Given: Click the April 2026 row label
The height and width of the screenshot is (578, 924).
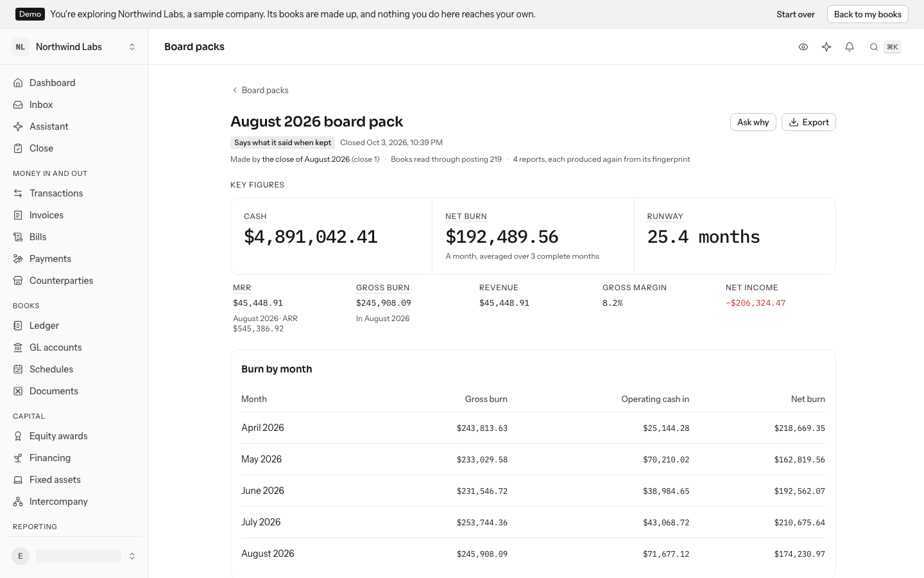Looking at the screenshot, I should tap(262, 428).
